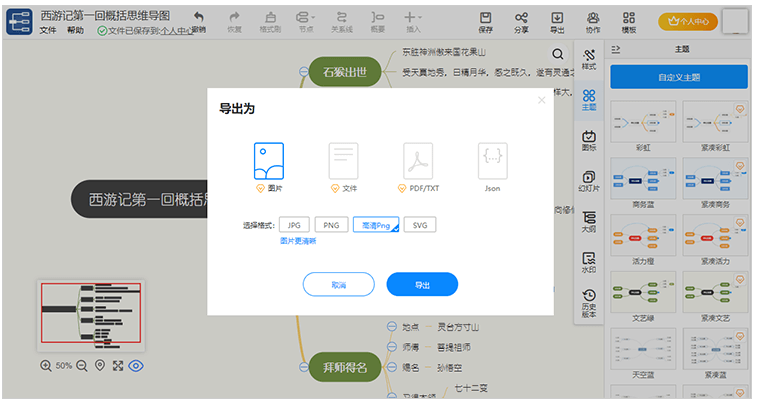The image size is (761, 406).
Task: Select the 图片 image export type icon
Action: click(x=268, y=160)
